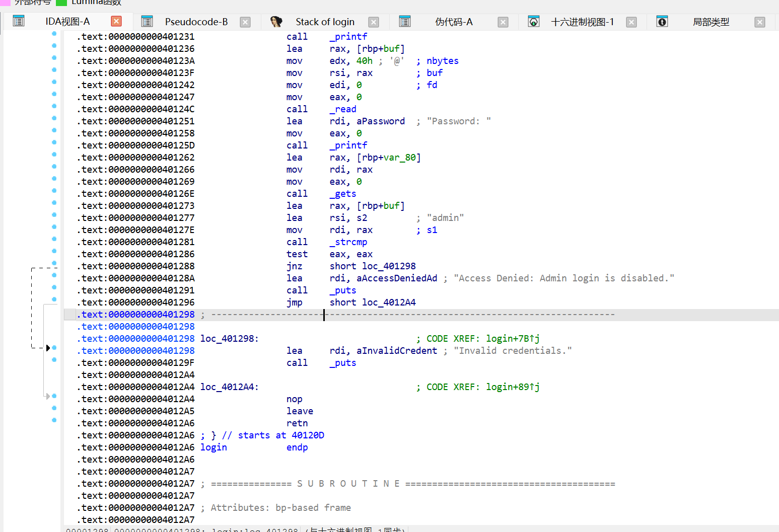Click the hex view tab icon
Image resolution: width=779 pixels, height=532 pixels.
tap(534, 21)
